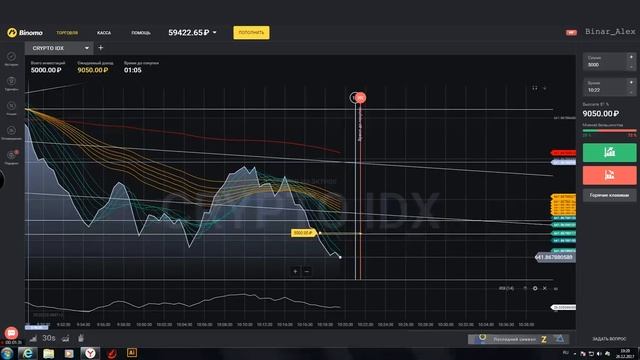Open the drawing tools icon in bottom toolbar
The height and width of the screenshot is (360, 640).
pyautogui.click(x=81, y=338)
